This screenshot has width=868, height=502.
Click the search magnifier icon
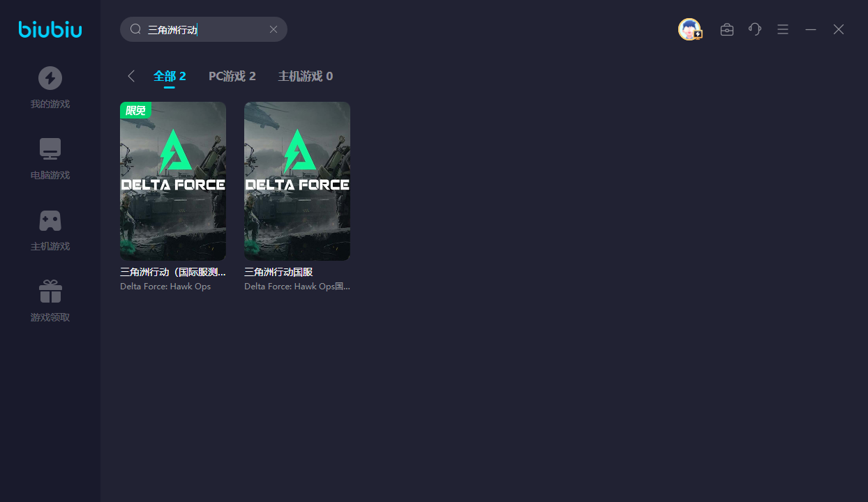(x=136, y=29)
